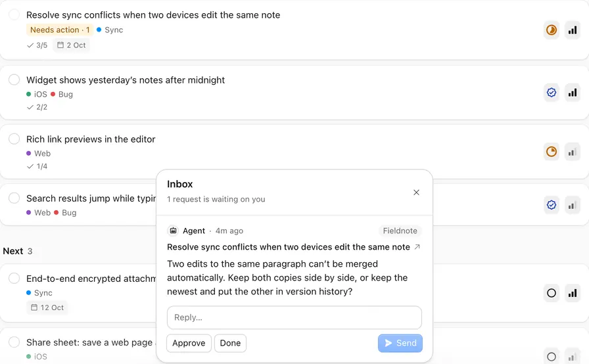Click priority bars on Widget shows yesterday's notes
This screenshot has height=364, width=589.
click(x=572, y=92)
